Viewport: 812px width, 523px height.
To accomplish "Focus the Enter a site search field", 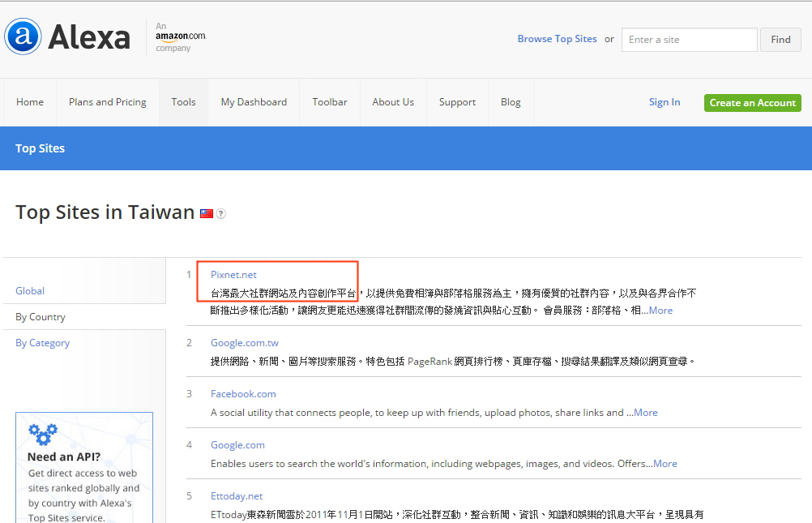I will [689, 40].
